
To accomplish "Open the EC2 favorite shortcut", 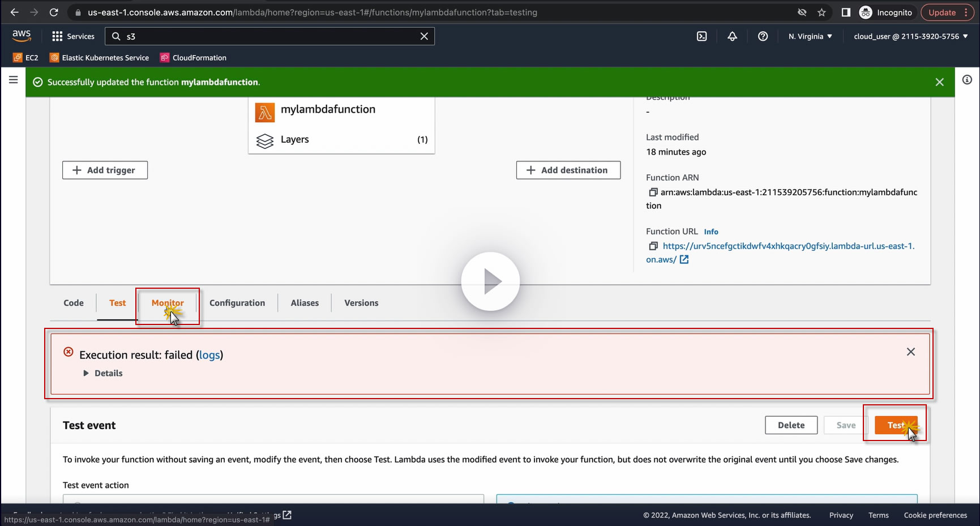I will click(26, 58).
